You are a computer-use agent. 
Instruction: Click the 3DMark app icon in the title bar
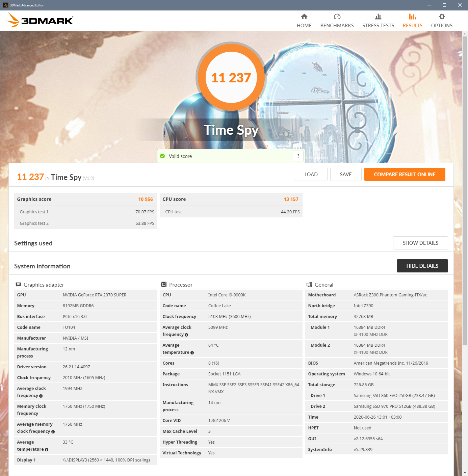[5, 5]
